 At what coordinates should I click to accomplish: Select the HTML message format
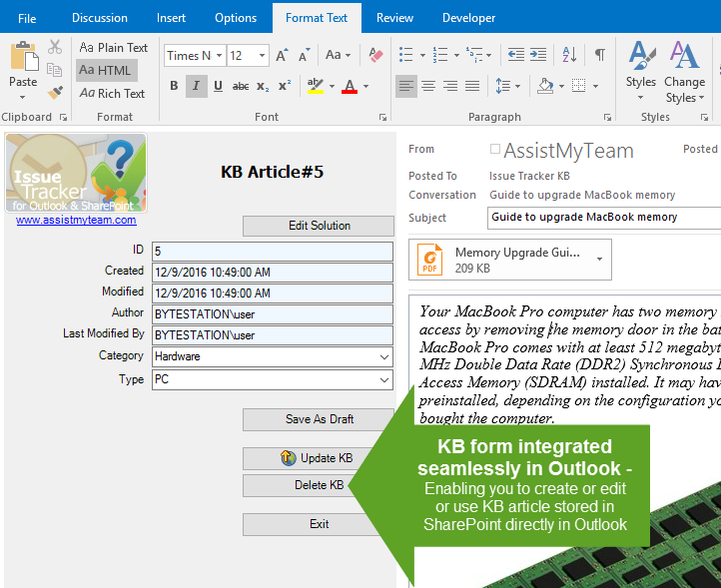106,70
